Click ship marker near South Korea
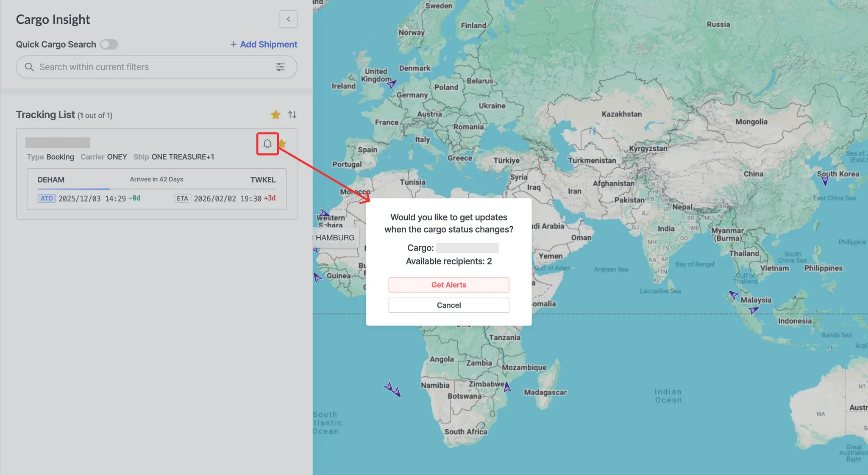This screenshot has height=475, width=868. [x=825, y=181]
